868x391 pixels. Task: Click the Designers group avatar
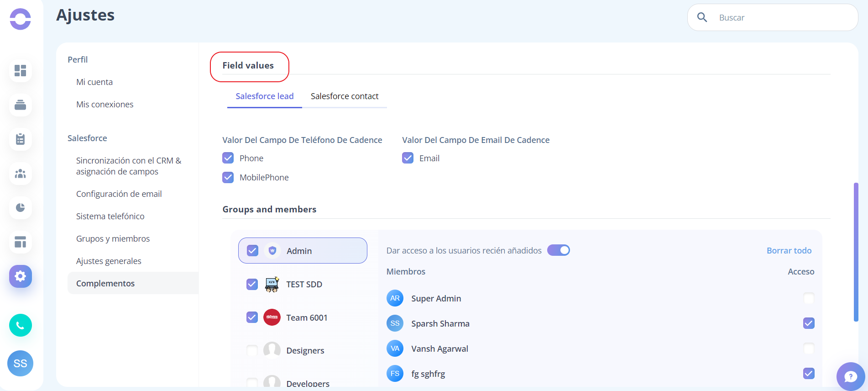[x=272, y=350]
